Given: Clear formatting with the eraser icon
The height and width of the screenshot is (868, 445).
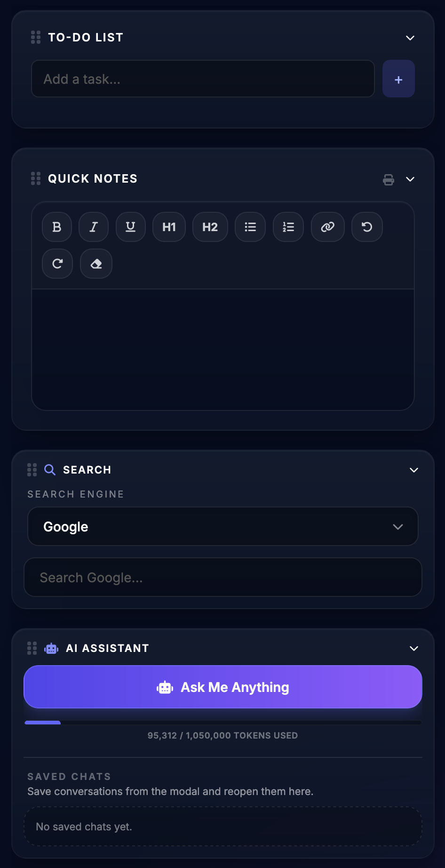Looking at the screenshot, I should pos(96,264).
